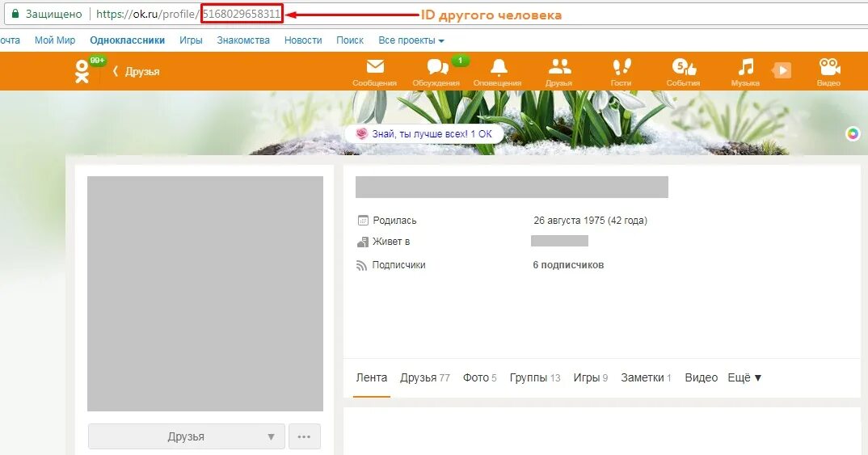Click the 6 подписчиков link
Viewport: 868px width, 455px height.
pos(568,265)
